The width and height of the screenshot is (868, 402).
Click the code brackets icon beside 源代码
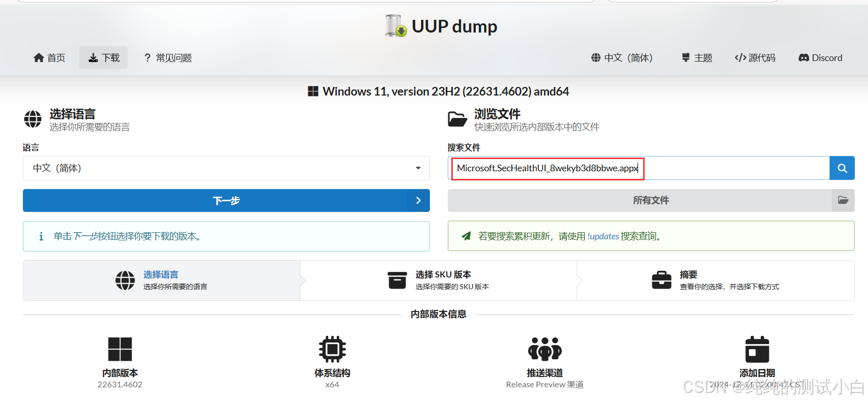pos(740,58)
